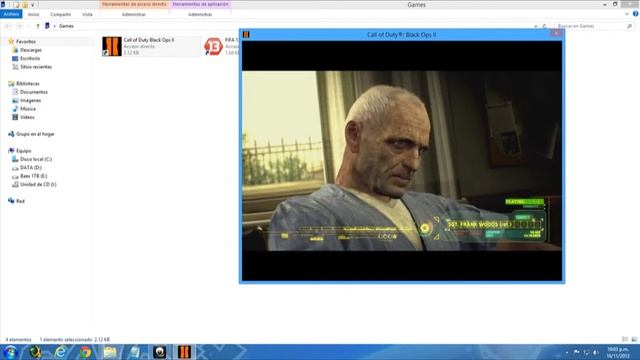The image size is (640, 360).
Task: Launch Internet Explorer from the taskbar
Action: pos(60,352)
